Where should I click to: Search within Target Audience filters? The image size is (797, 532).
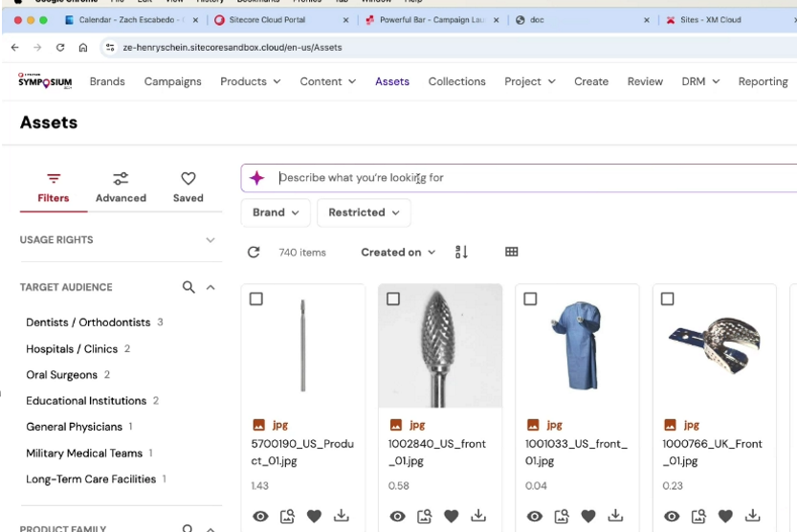point(188,287)
